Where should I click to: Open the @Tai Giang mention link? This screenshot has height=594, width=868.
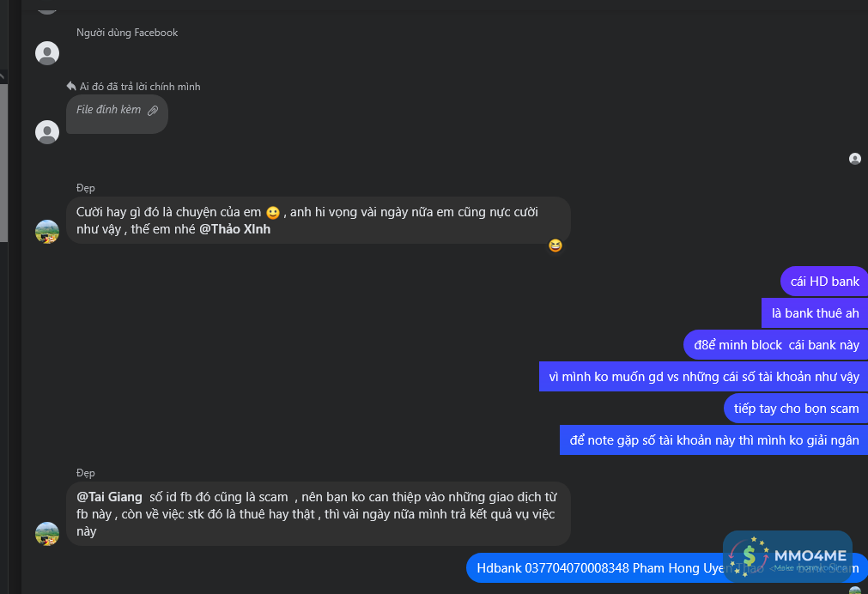click(109, 496)
